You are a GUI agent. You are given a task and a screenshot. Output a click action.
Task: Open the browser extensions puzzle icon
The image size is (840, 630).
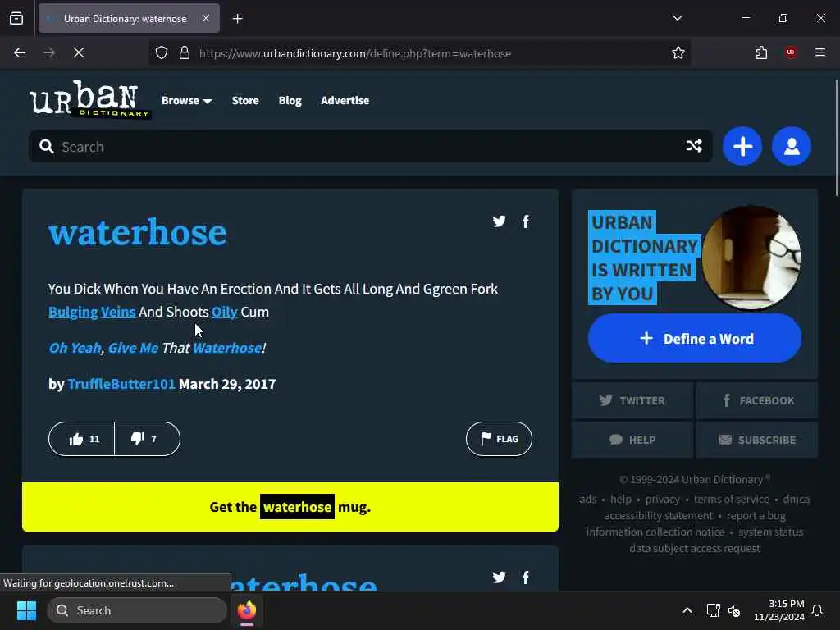coord(761,52)
